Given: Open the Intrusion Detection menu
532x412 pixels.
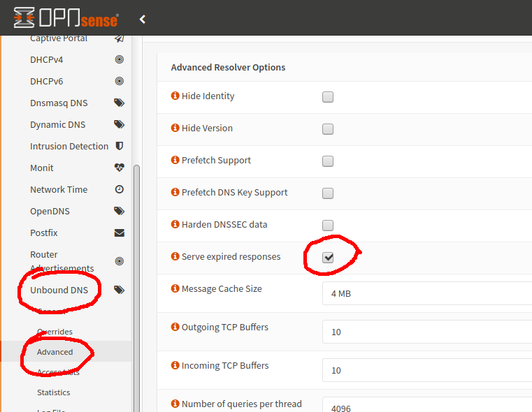Looking at the screenshot, I should [69, 147].
